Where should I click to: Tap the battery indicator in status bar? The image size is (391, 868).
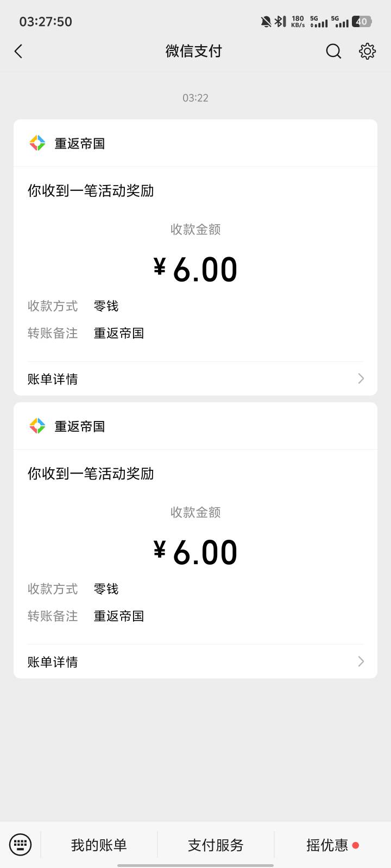(362, 22)
